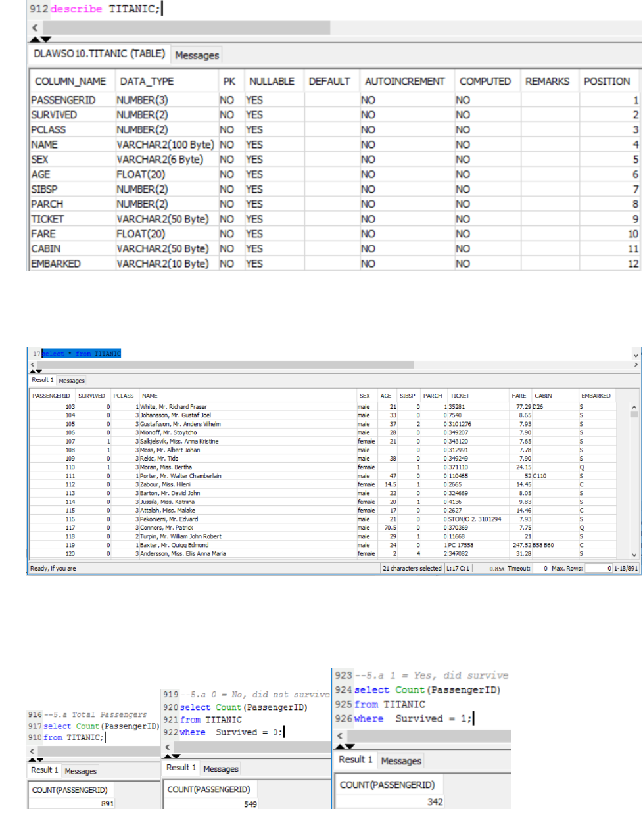Screen dimensions: 643x840
Task: Click the AUTOINCREMENT column header
Action: pyautogui.click(x=405, y=82)
